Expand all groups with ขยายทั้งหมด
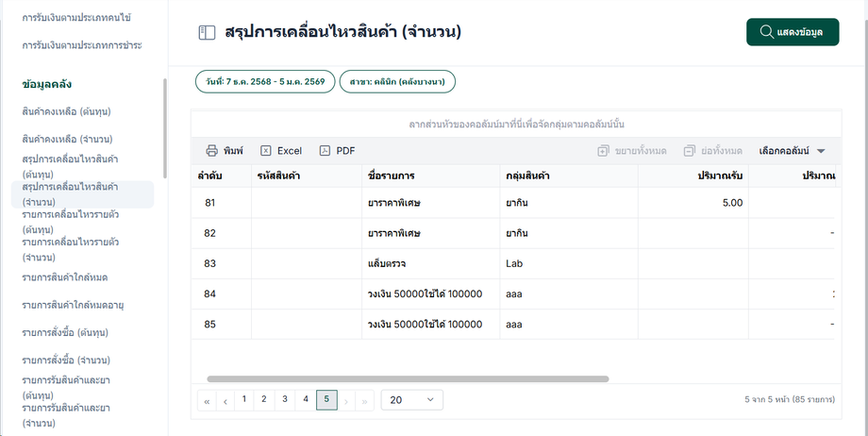Screen dimensions: 868x436 [x=632, y=151]
